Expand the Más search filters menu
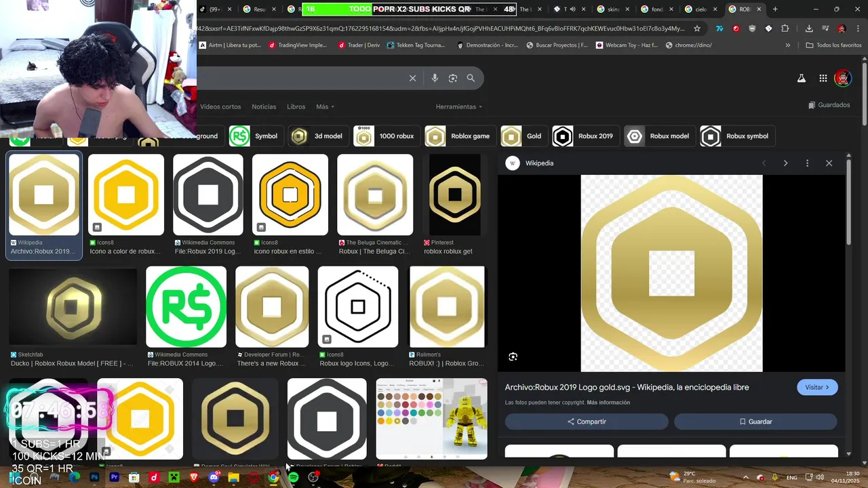 point(325,106)
